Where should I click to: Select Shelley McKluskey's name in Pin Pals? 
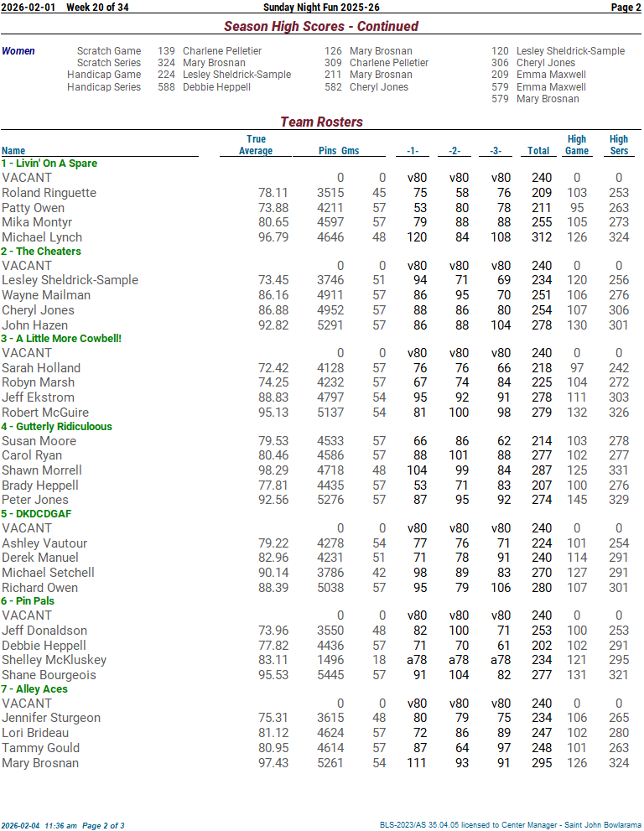pyautogui.click(x=54, y=660)
